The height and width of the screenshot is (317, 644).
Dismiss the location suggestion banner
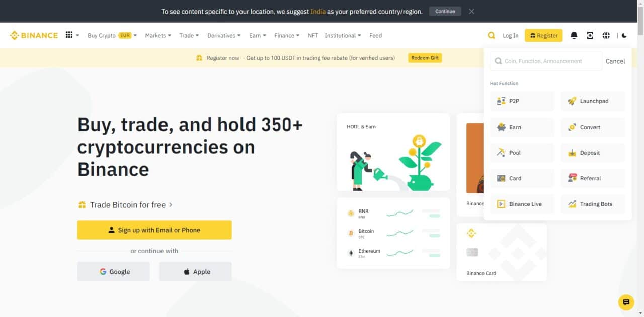(x=471, y=11)
